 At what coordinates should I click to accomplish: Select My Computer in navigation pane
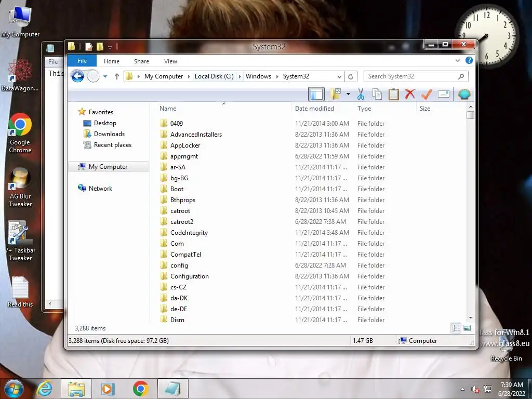click(108, 167)
